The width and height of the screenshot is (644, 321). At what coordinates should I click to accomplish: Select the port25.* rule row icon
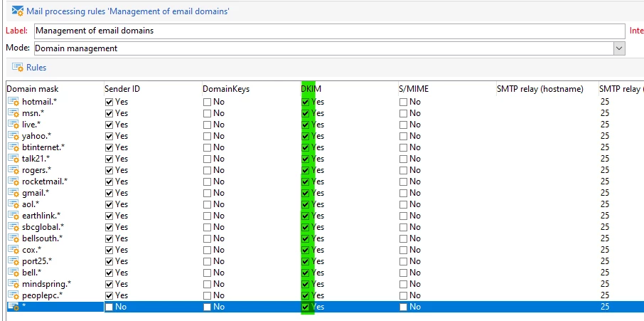pos(14,261)
